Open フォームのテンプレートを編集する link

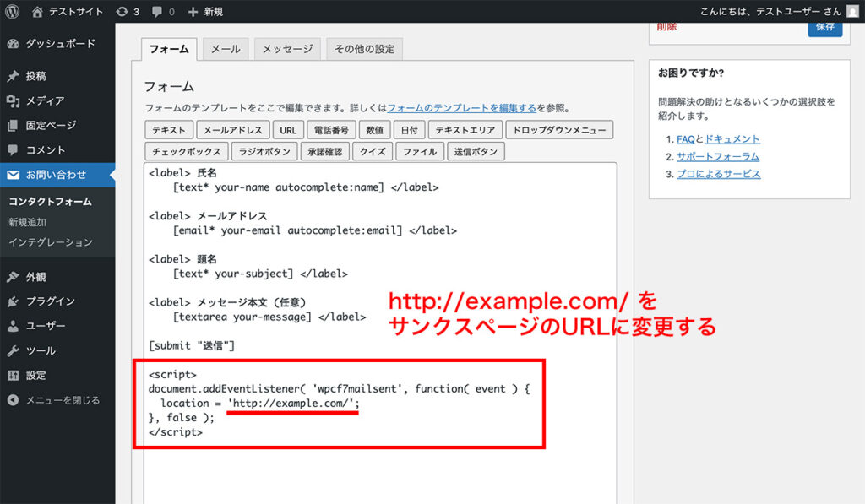pyautogui.click(x=462, y=108)
